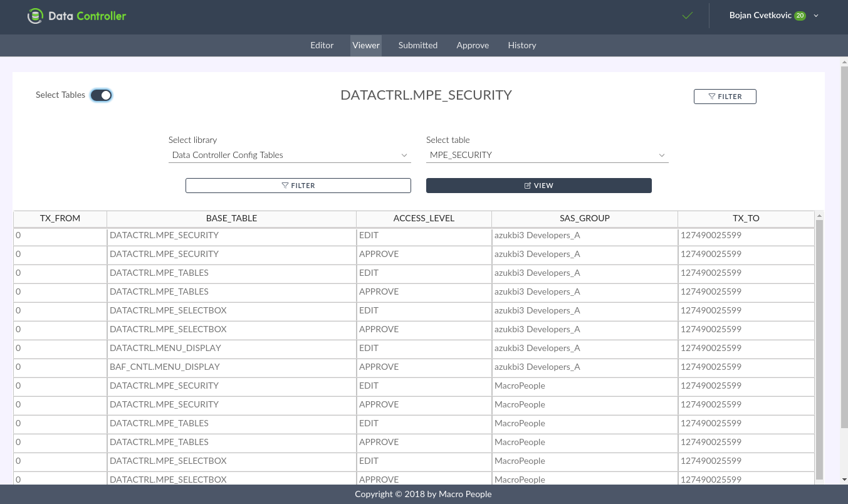This screenshot has width=848, height=504.
Task: Open the Select library dropdown
Action: [x=289, y=155]
